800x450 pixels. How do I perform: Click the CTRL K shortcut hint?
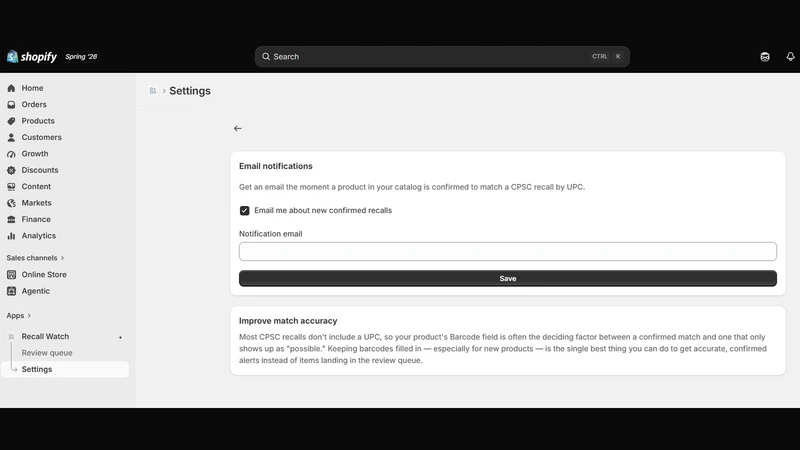pos(607,57)
